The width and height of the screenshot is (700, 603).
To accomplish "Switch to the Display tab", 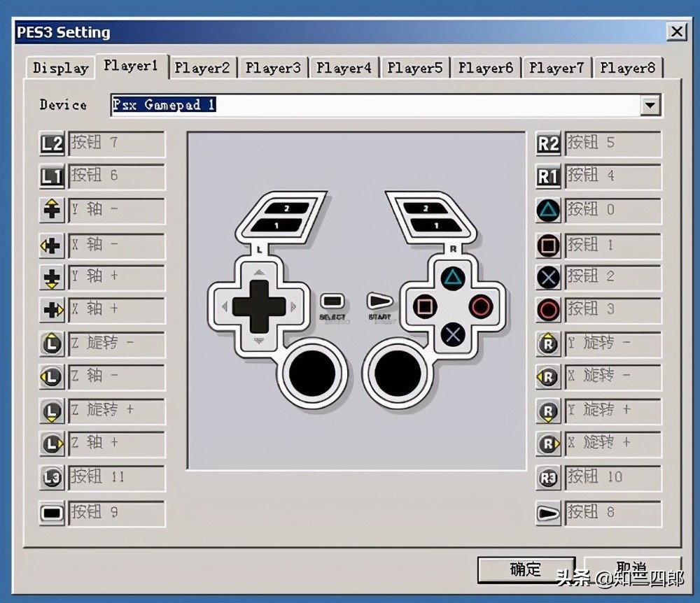I will [61, 68].
